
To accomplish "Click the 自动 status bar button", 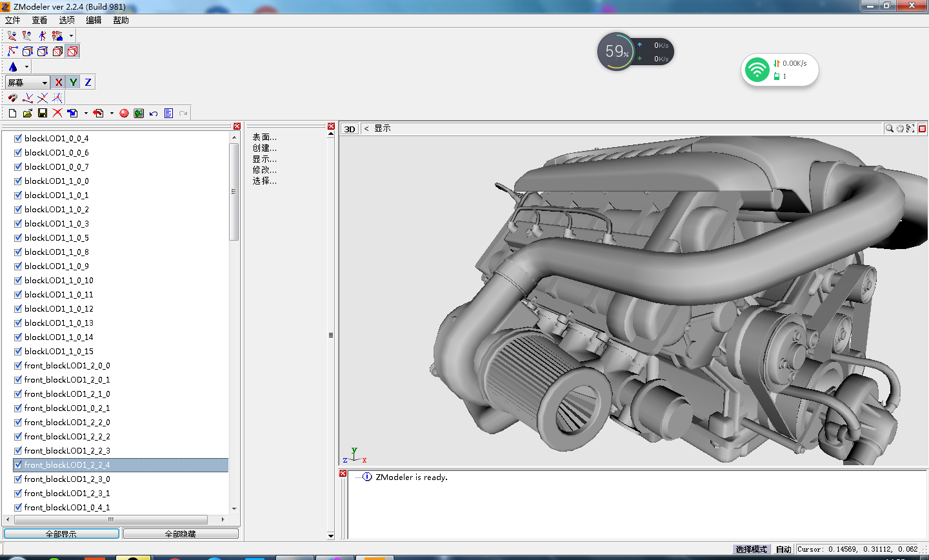I will pyautogui.click(x=784, y=549).
